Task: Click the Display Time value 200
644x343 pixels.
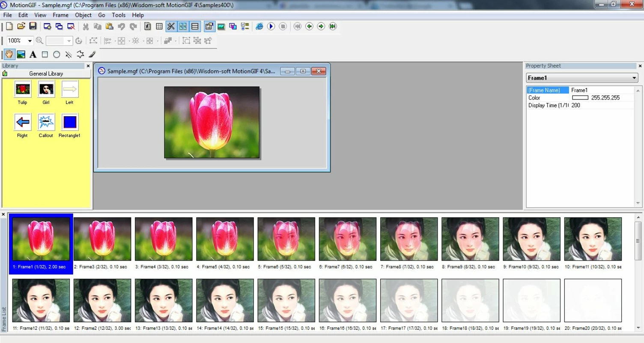Action: coord(601,105)
